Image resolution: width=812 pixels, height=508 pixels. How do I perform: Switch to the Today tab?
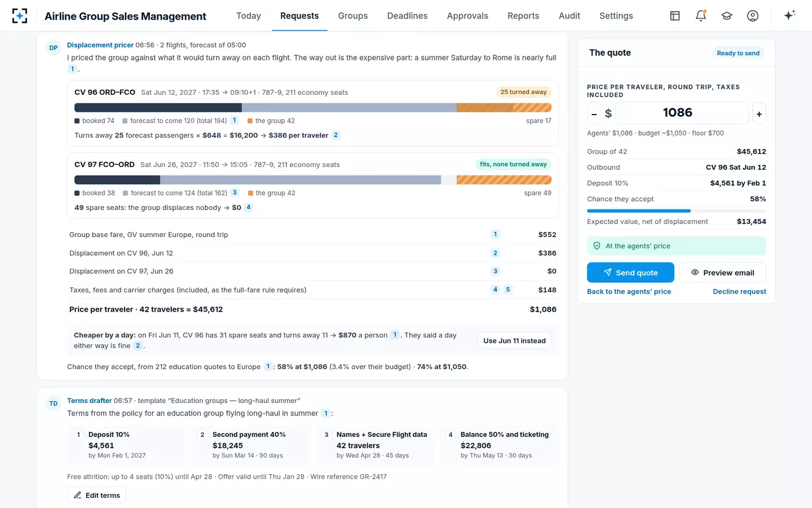[x=249, y=16]
